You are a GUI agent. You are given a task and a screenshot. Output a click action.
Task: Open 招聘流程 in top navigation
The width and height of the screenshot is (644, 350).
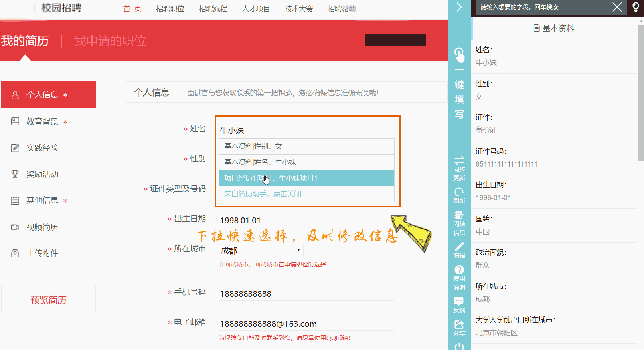tap(213, 9)
